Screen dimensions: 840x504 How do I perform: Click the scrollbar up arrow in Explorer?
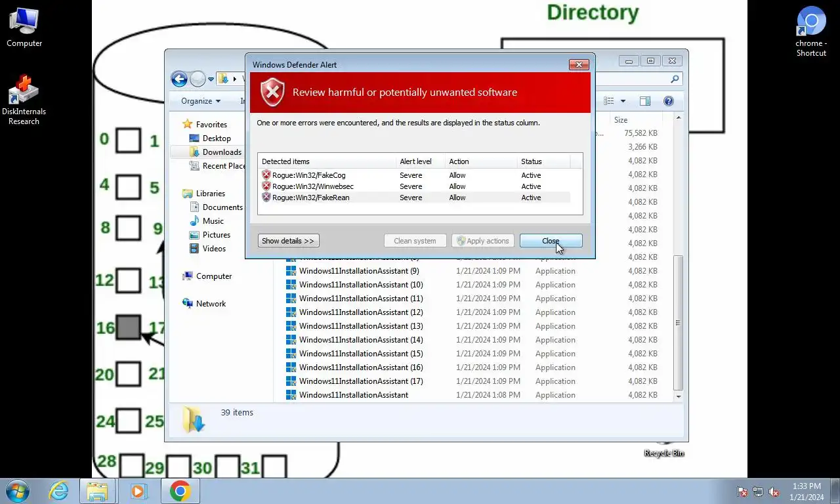(x=679, y=118)
